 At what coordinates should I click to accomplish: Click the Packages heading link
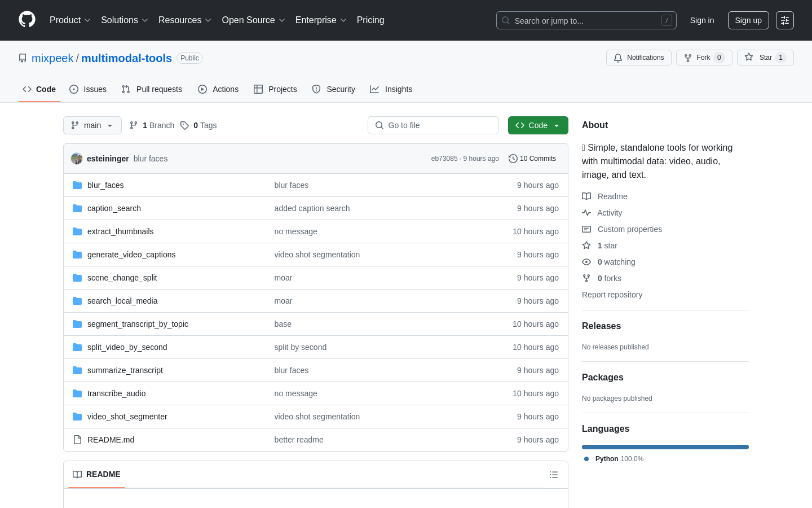point(603,378)
